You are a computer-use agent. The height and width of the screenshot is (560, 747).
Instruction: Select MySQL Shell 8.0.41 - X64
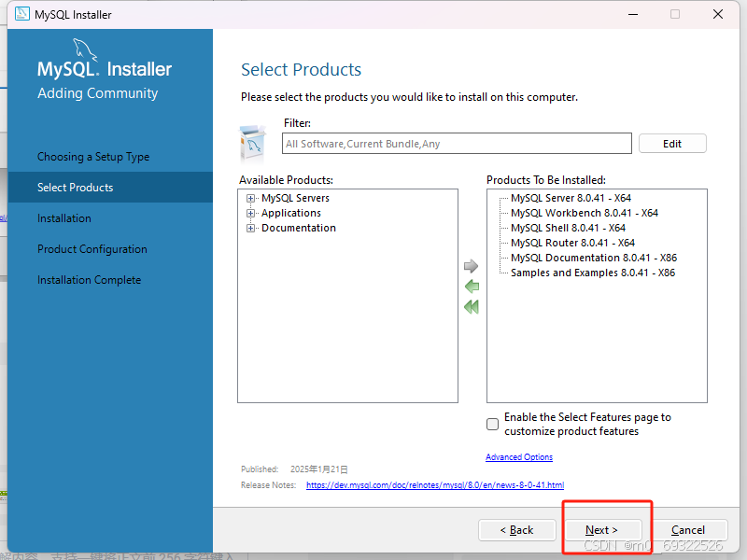[x=568, y=228]
